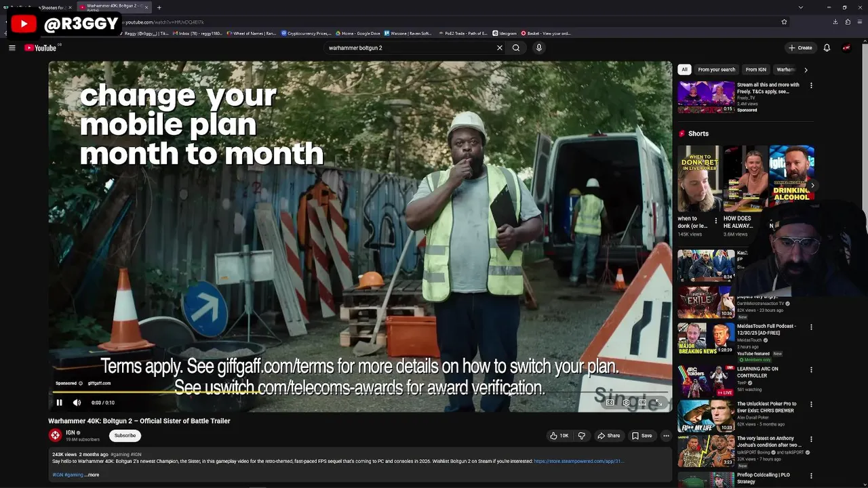The image size is (868, 488).
Task: Open the YouTube hamburger guide menu
Action: pos(12,47)
